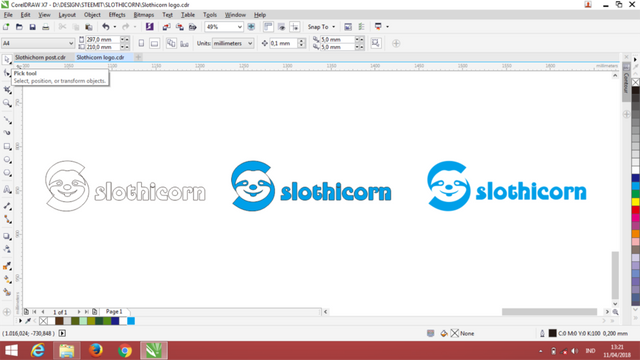Select the Transparency tool
Screen dimensions: 640x360
coord(7,249)
